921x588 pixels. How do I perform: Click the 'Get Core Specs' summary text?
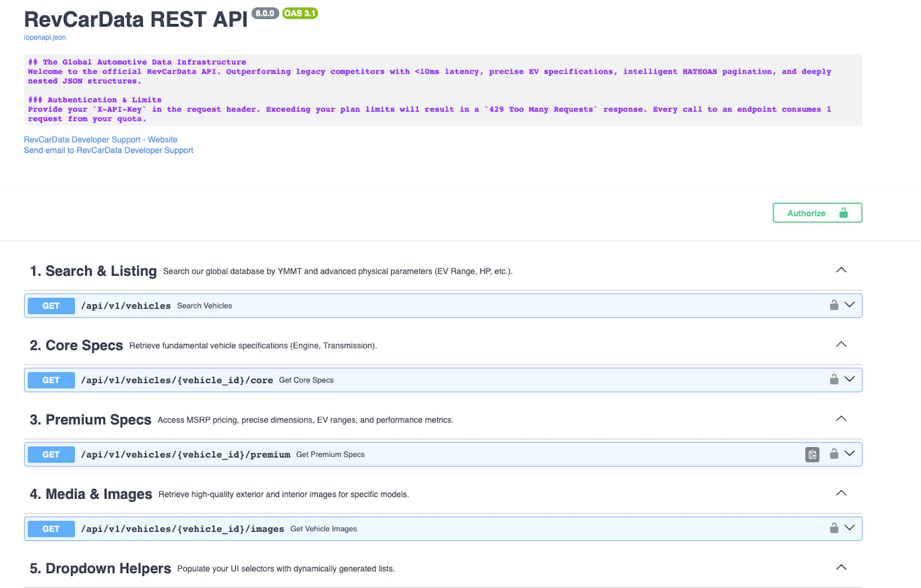coord(306,380)
